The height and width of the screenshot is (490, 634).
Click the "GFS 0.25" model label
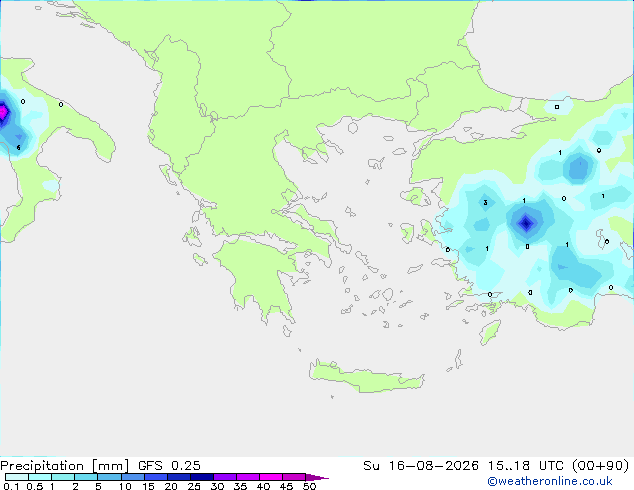point(169,466)
